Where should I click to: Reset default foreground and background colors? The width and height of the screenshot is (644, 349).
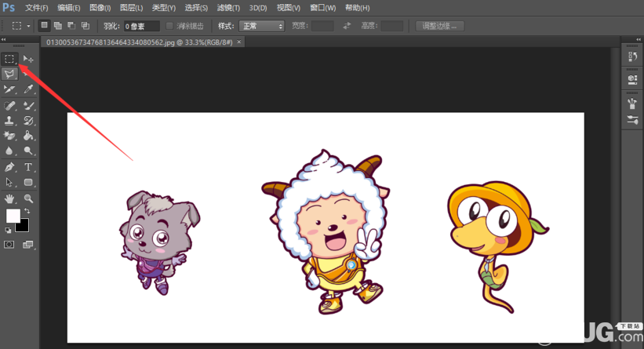(8, 231)
